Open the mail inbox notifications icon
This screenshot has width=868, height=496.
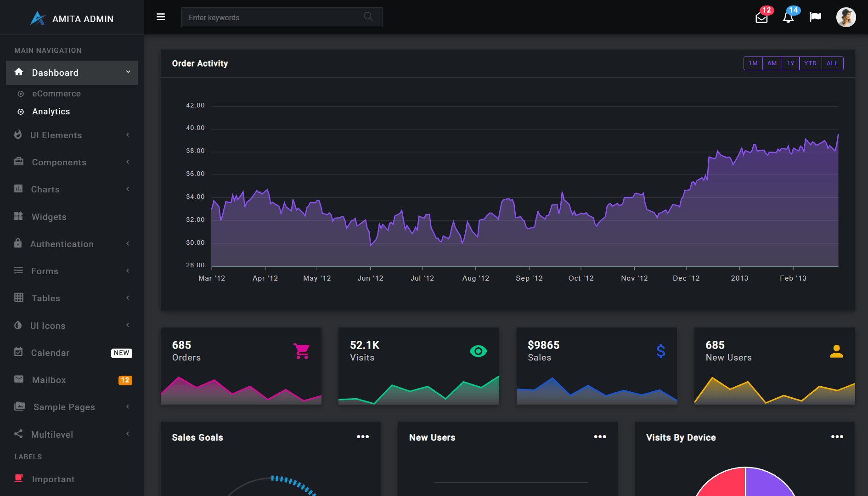[x=761, y=17]
